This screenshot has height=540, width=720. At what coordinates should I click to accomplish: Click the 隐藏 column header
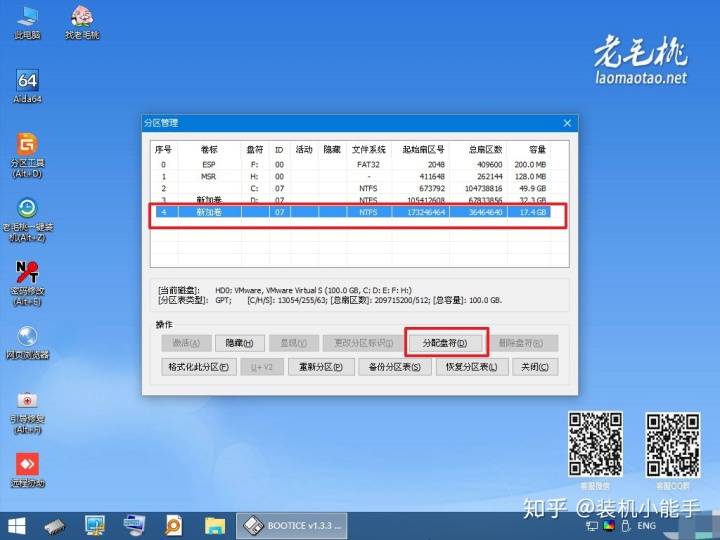coord(332,150)
